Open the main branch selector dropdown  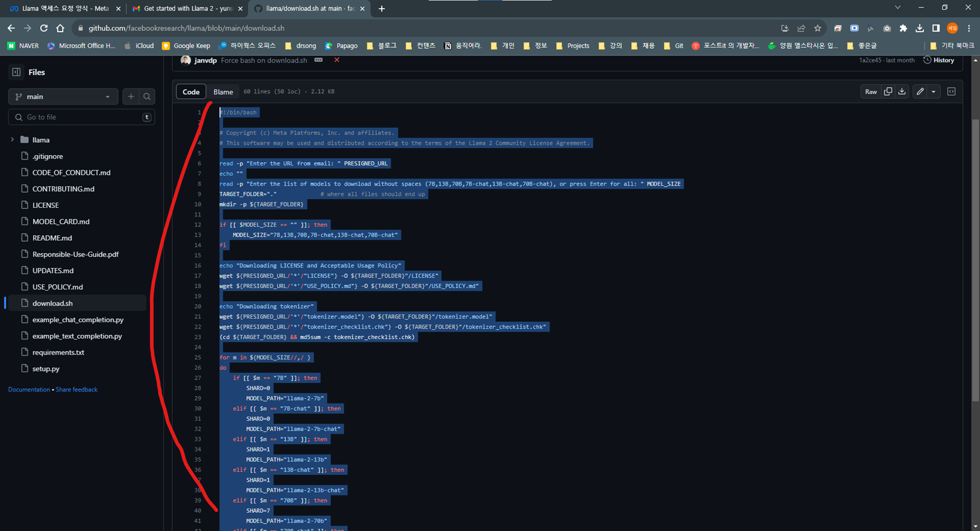63,97
